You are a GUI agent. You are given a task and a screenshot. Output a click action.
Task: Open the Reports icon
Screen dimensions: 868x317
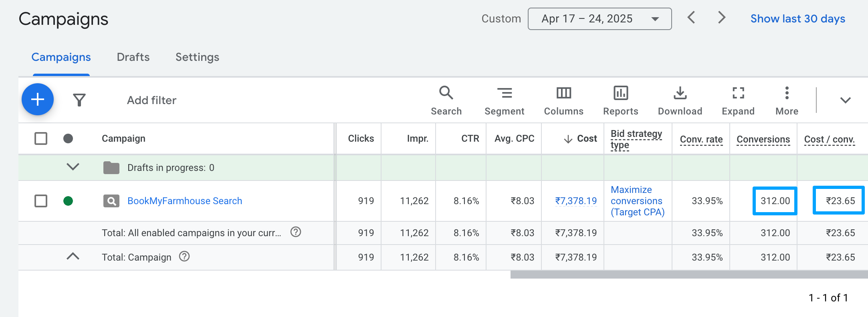[620, 100]
